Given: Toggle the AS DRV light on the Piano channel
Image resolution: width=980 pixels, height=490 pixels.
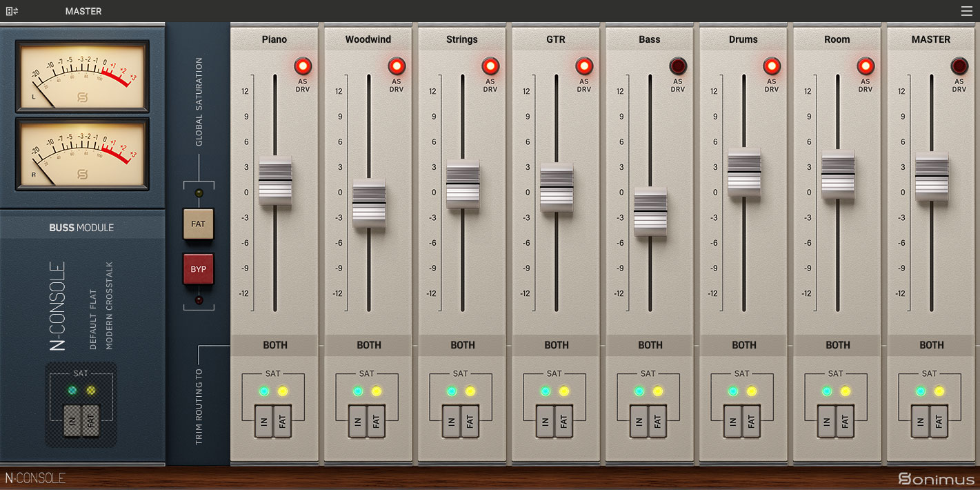Looking at the screenshot, I should click(x=303, y=66).
